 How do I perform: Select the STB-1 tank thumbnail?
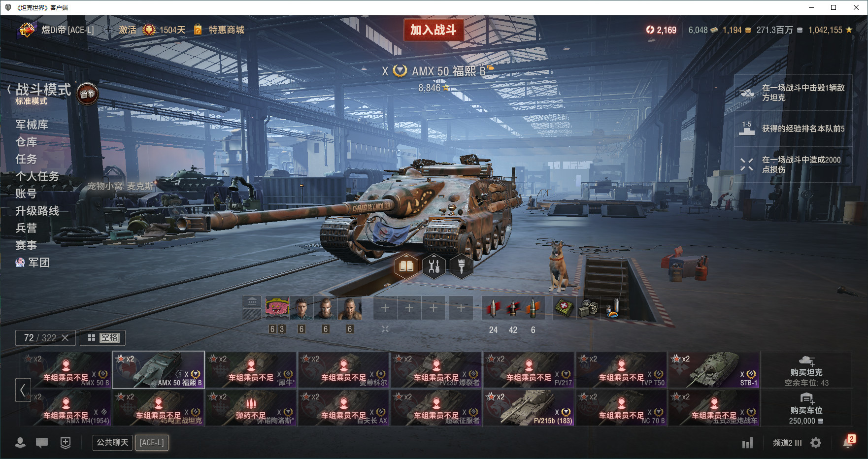point(714,370)
